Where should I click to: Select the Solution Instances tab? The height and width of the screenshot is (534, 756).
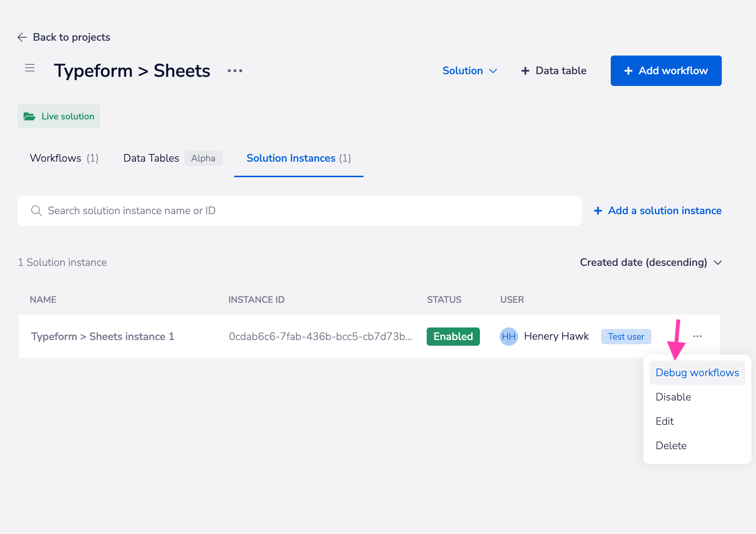click(299, 158)
